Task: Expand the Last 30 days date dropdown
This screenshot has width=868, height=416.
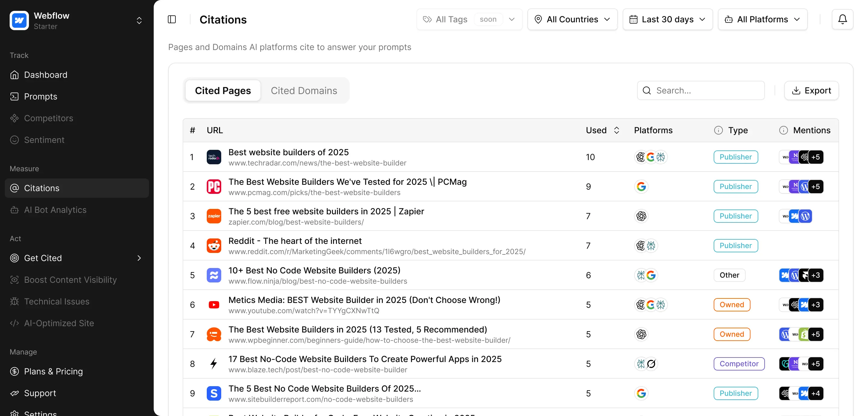Action: [x=667, y=19]
